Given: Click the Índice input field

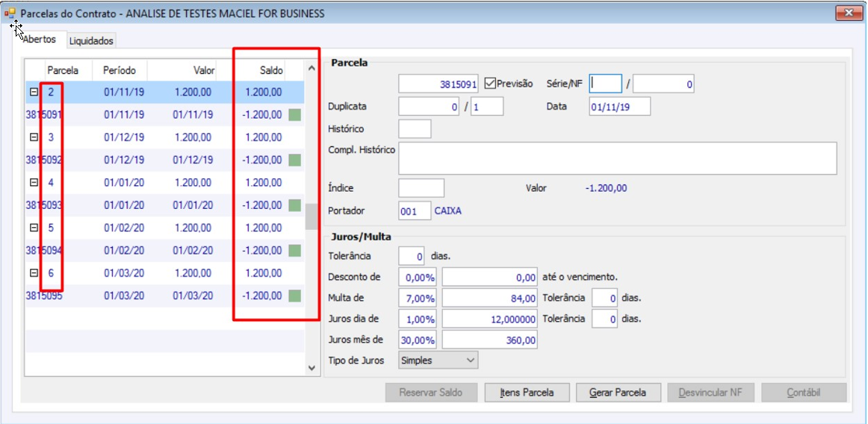Looking at the screenshot, I should 421,187.
